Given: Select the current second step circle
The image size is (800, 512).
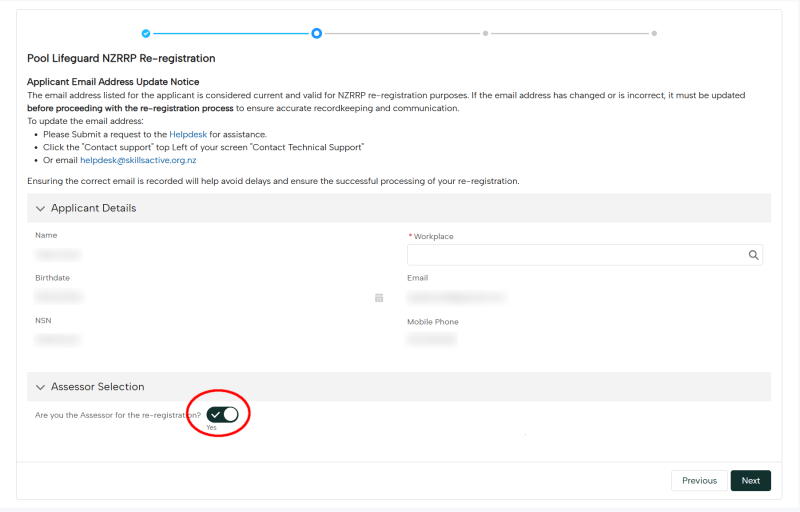Looking at the screenshot, I should tap(316, 34).
